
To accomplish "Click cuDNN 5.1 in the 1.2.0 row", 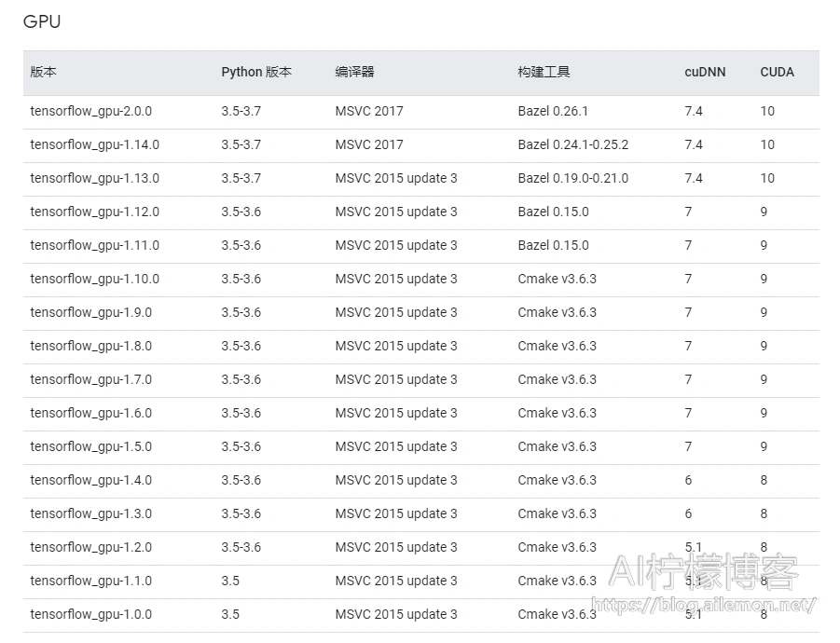I will pos(694,547).
